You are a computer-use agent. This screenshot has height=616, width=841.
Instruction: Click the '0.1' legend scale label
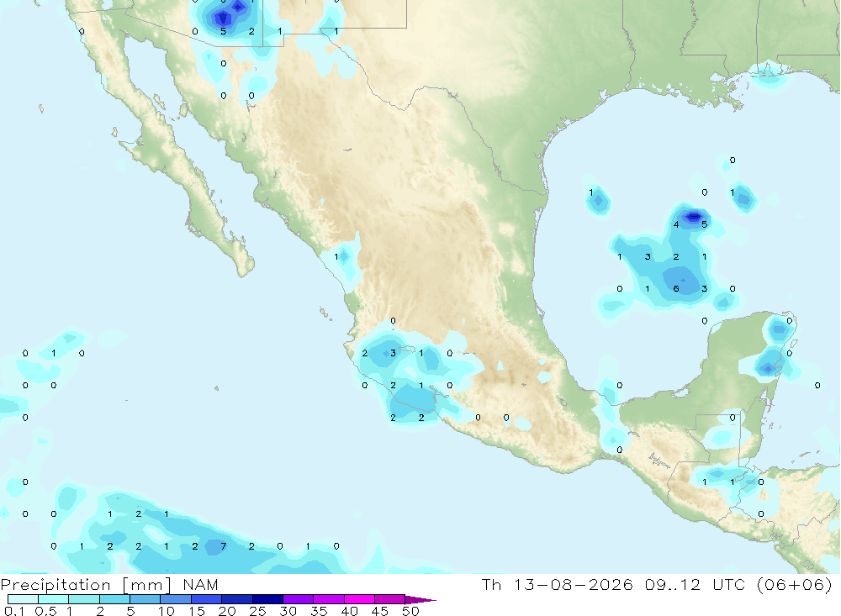tap(14, 611)
